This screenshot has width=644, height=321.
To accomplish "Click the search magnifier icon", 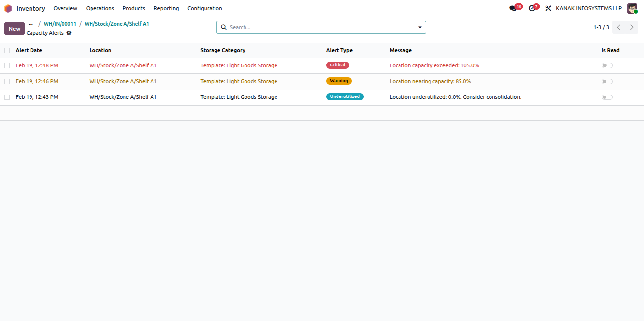I will tap(224, 27).
